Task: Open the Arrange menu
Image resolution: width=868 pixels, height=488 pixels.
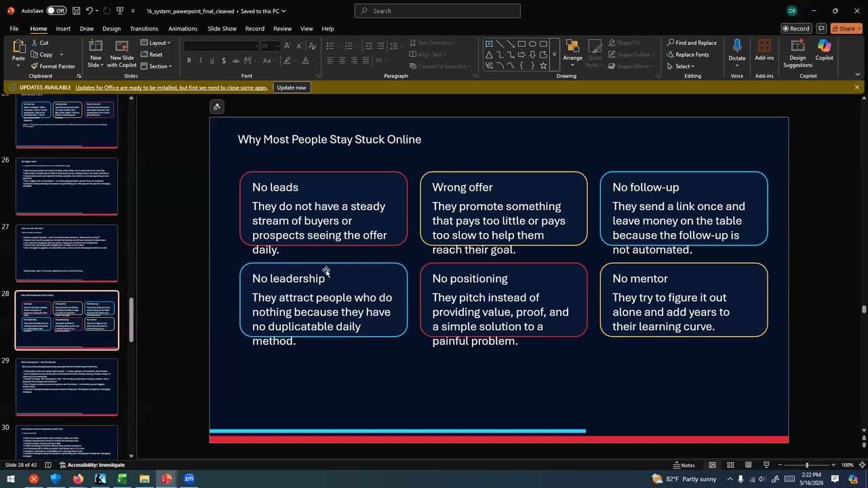Action: click(572, 53)
